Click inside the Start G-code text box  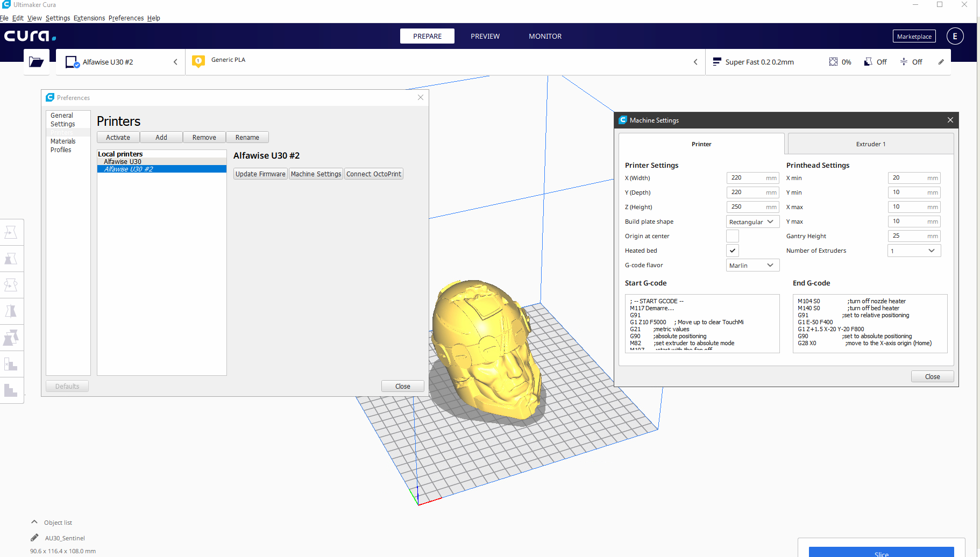pos(702,323)
